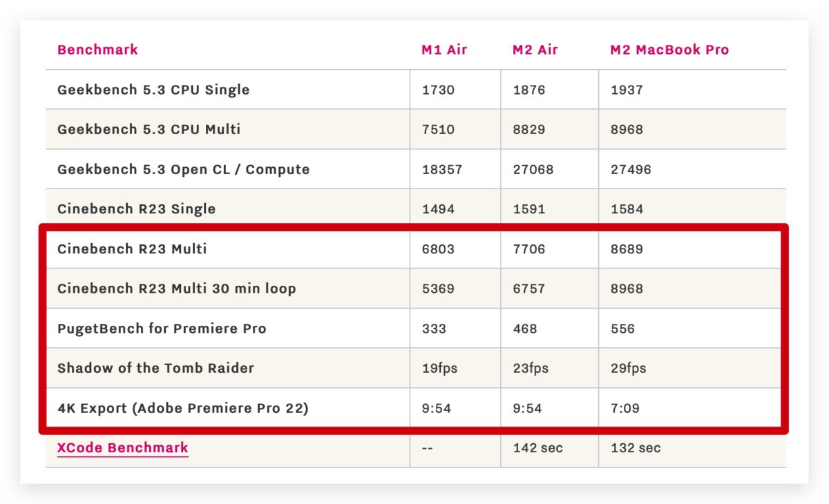Select the Geekbench 5.3 CPU Single row label
Viewport: 829px width, 504px height.
[153, 90]
